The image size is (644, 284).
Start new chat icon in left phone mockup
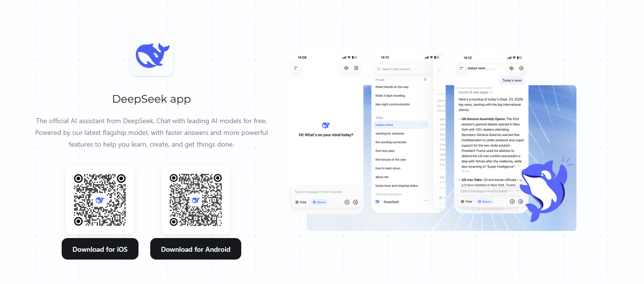[x=356, y=68]
